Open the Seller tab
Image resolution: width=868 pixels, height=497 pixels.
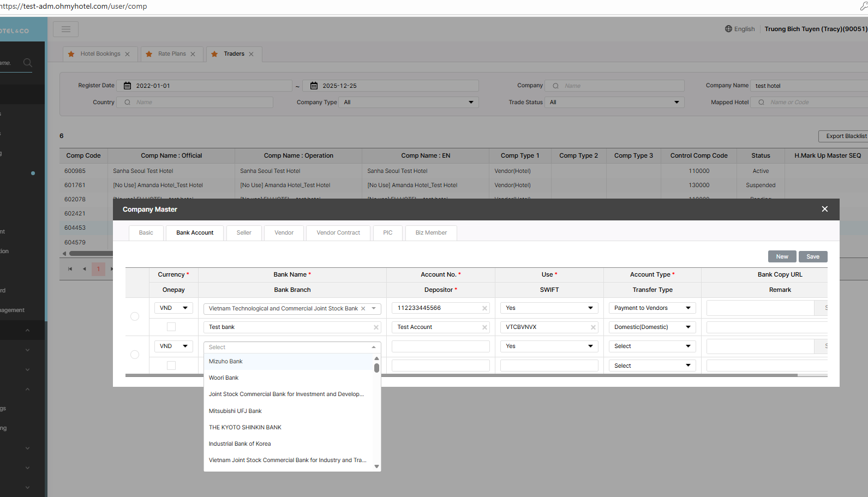(x=244, y=233)
